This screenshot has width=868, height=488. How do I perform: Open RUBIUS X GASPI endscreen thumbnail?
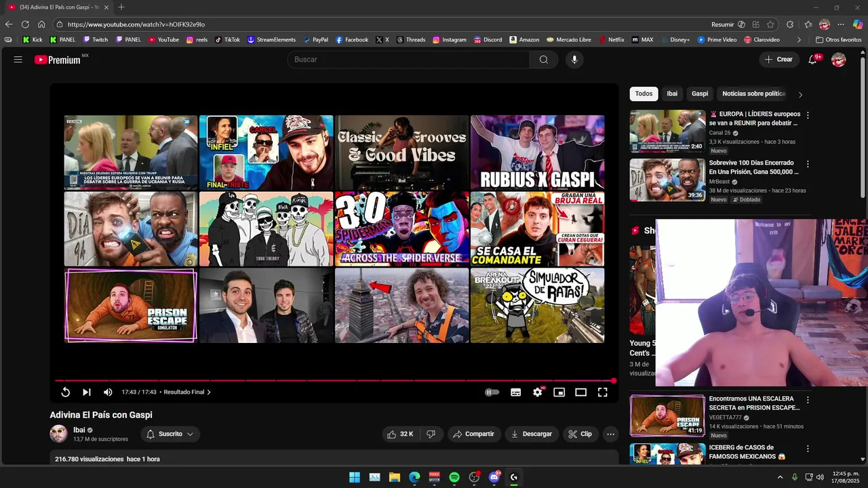point(538,152)
